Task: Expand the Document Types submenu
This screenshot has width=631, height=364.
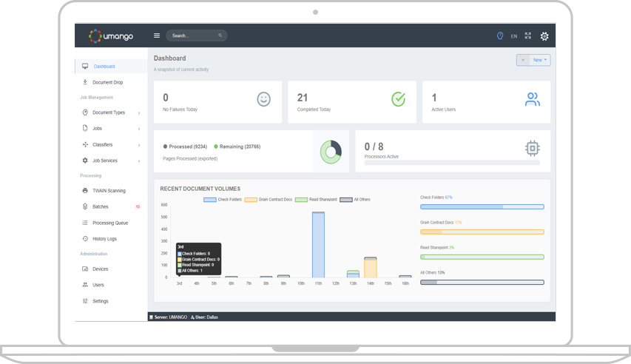Action: [108, 112]
